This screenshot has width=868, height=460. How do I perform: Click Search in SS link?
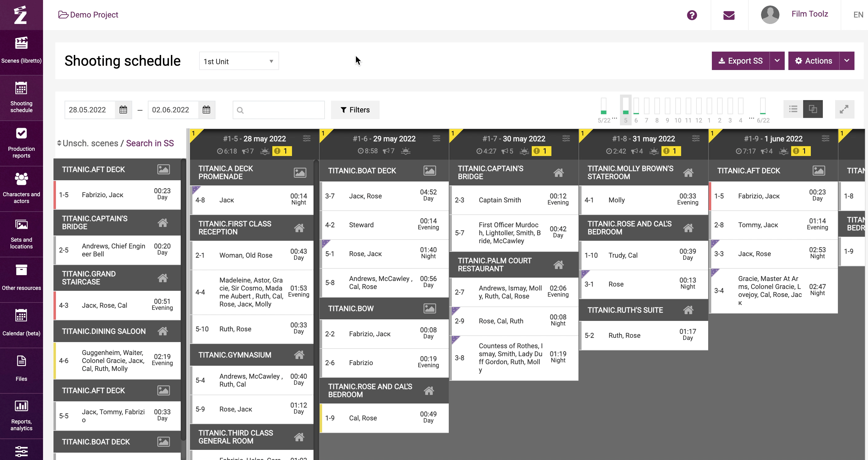[150, 143]
